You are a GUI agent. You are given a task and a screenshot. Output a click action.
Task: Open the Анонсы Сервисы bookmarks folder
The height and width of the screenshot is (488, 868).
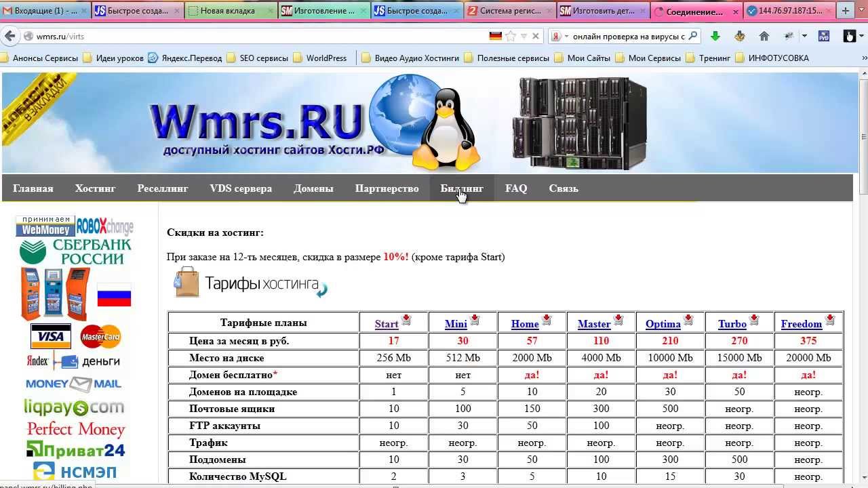point(39,58)
